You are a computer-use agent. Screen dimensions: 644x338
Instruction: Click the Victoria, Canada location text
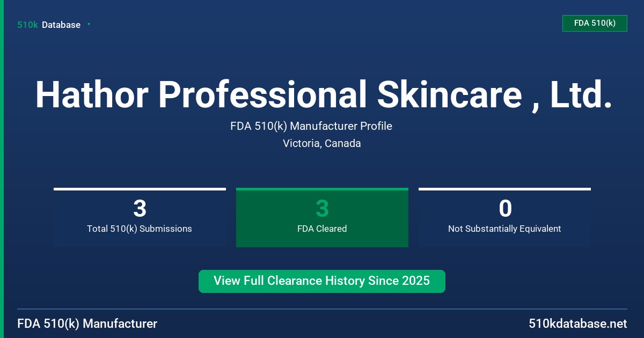coord(322,143)
